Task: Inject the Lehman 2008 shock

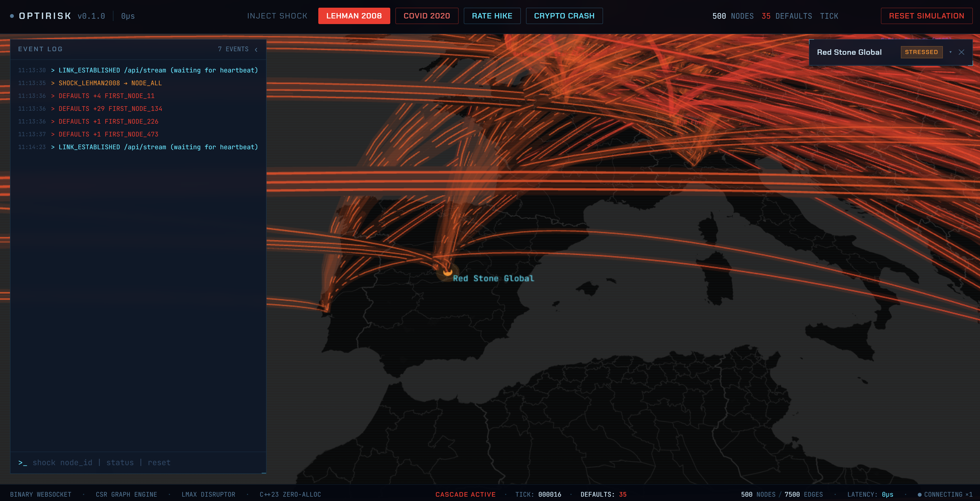Action: [354, 16]
